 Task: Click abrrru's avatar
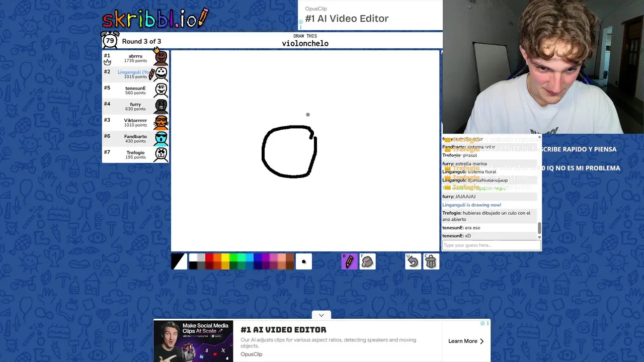pos(161,57)
